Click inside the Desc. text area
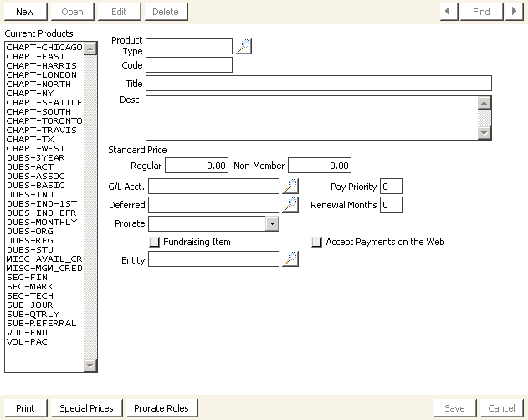The image size is (528, 420). coord(312,118)
